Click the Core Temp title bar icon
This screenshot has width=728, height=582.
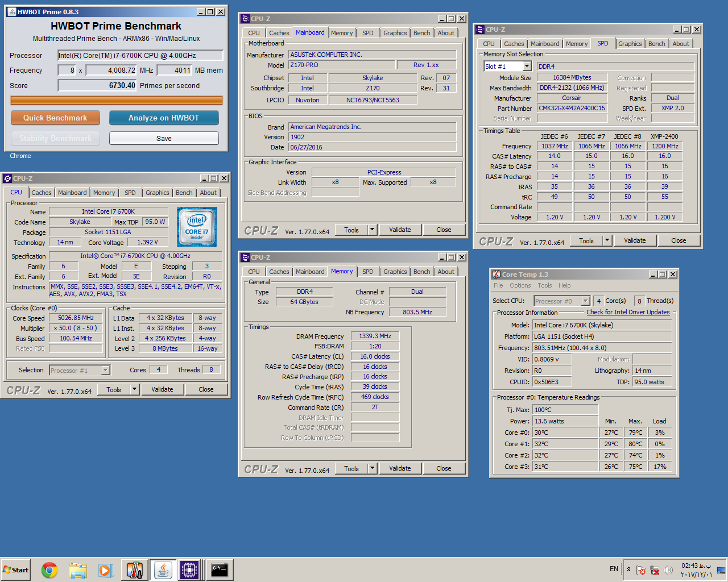click(496, 275)
